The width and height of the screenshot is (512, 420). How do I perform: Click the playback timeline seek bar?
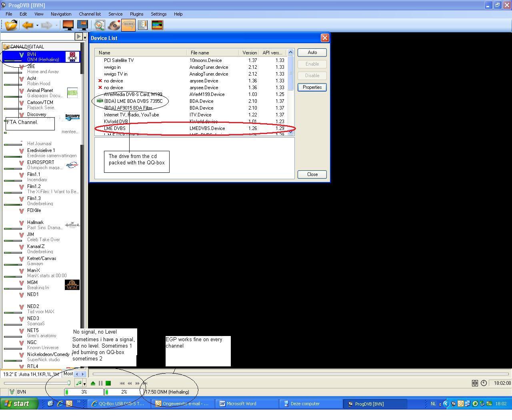(x=300, y=374)
